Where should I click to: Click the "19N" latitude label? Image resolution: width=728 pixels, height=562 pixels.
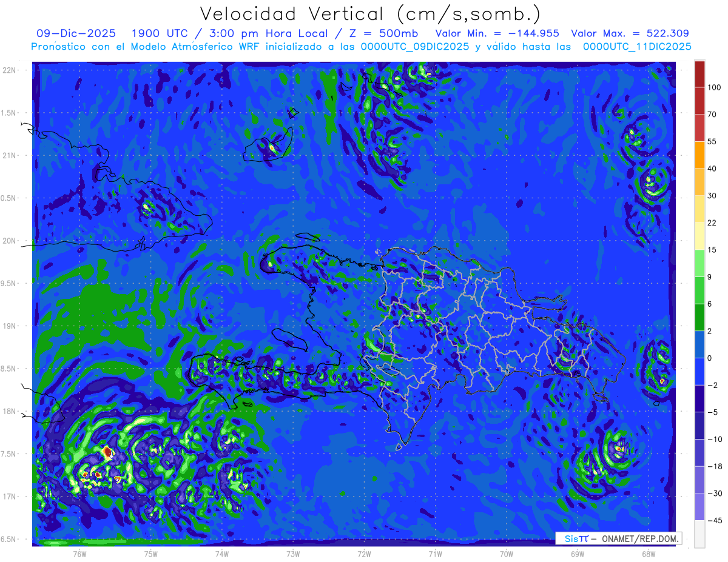click(9, 326)
